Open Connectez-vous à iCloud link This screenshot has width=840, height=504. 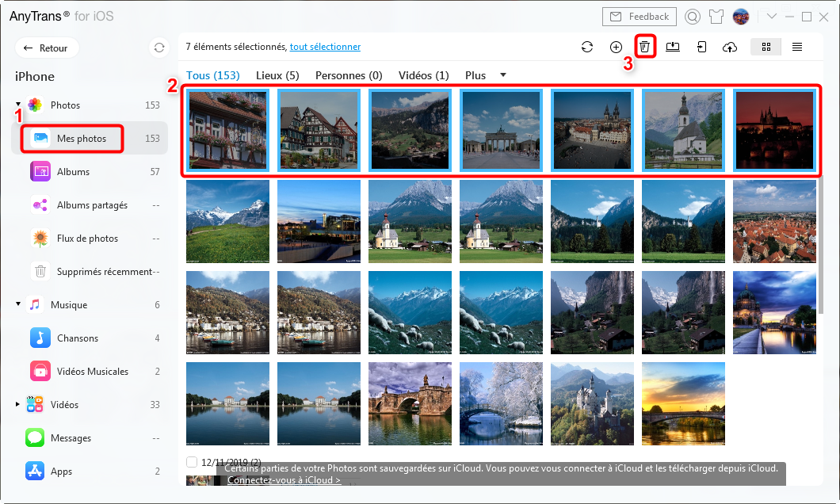[x=283, y=480]
